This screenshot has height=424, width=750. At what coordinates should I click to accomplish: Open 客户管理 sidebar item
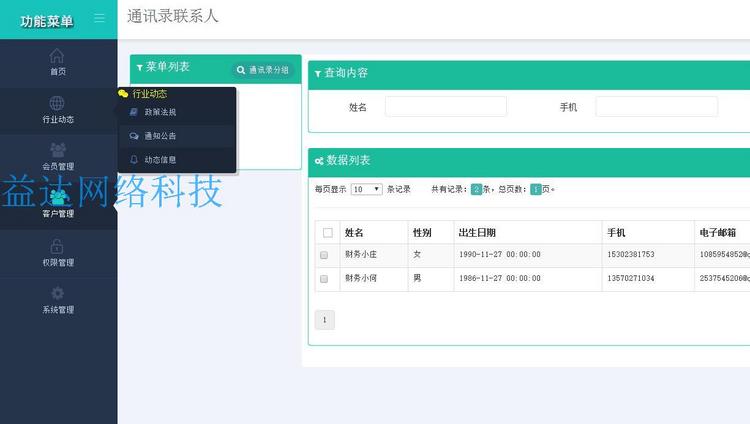click(58, 205)
